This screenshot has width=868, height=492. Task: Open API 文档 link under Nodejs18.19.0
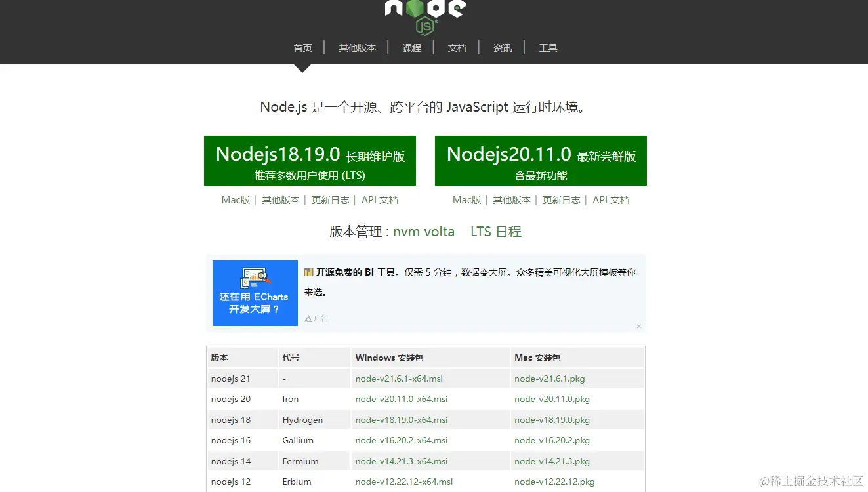[380, 200]
